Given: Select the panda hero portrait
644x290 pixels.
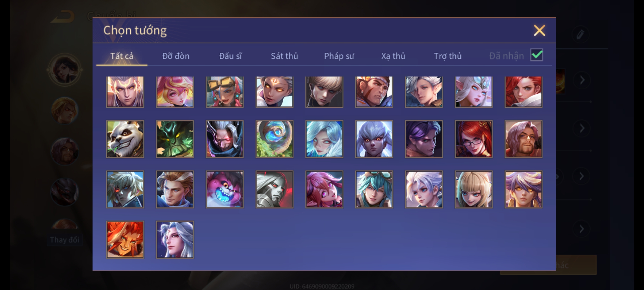Looking at the screenshot, I should (125, 139).
